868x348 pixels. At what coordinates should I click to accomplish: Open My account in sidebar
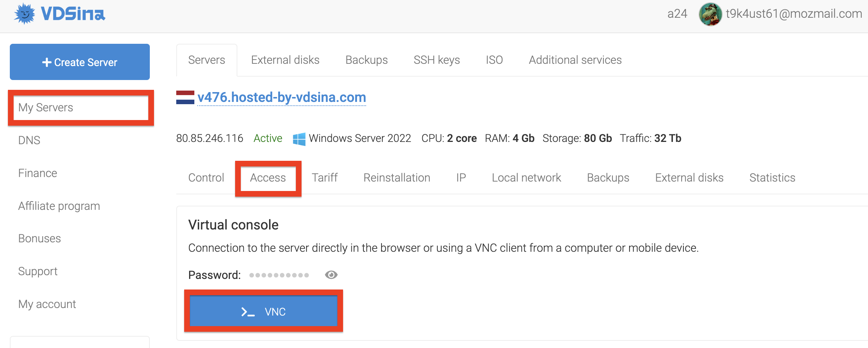coord(47,304)
